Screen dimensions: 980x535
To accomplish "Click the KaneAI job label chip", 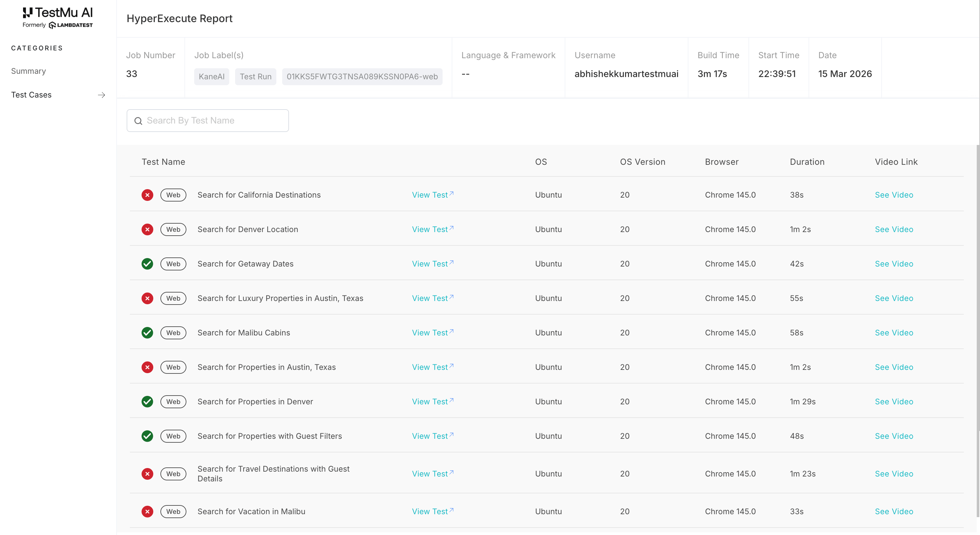I will (x=211, y=76).
